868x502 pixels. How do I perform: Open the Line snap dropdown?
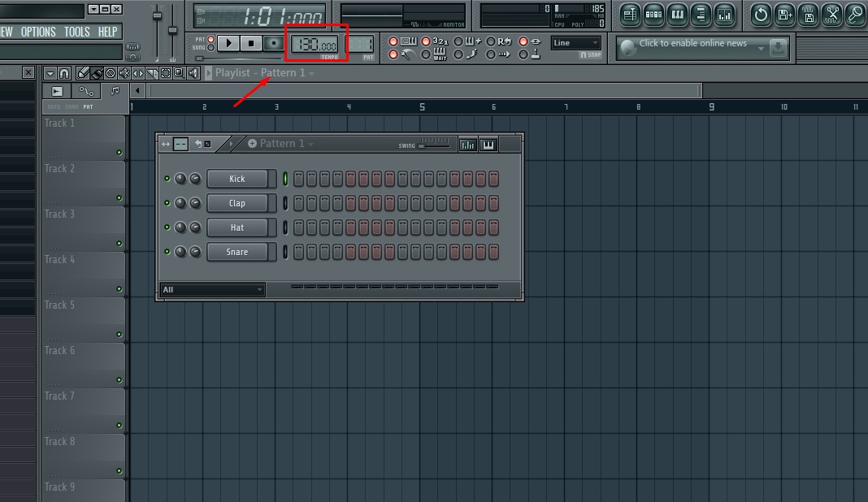[575, 42]
